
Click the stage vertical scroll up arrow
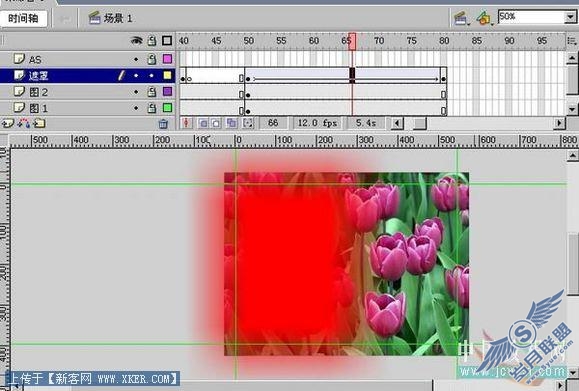pos(572,156)
